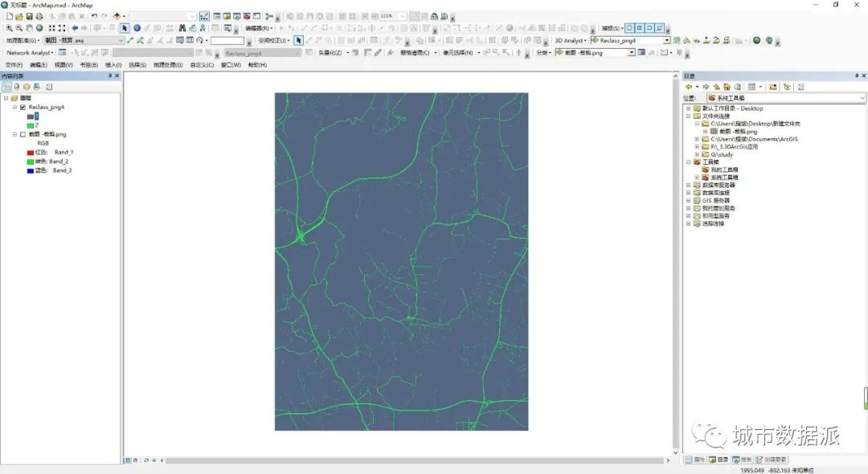Go back to previous extent
Image resolution: width=868 pixels, height=474 pixels.
[75, 27]
